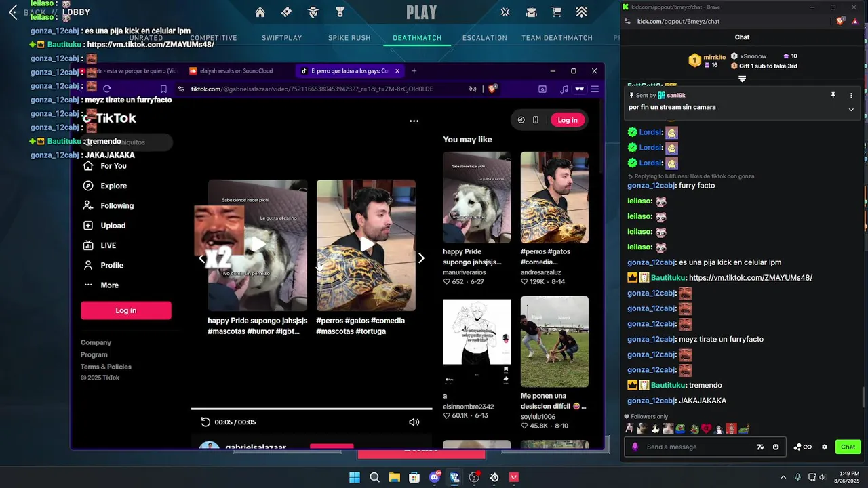Open the Valorant home icon
This screenshot has width=868, height=488.
[x=260, y=12]
